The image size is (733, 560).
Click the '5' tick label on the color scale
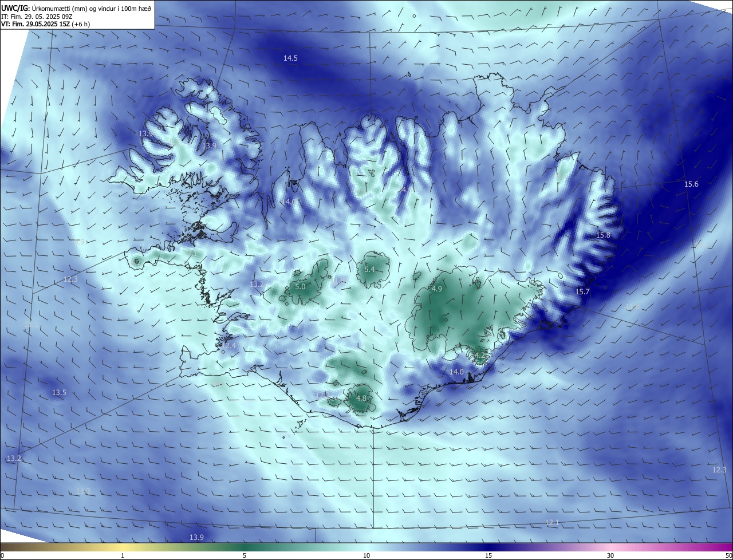coord(245,555)
